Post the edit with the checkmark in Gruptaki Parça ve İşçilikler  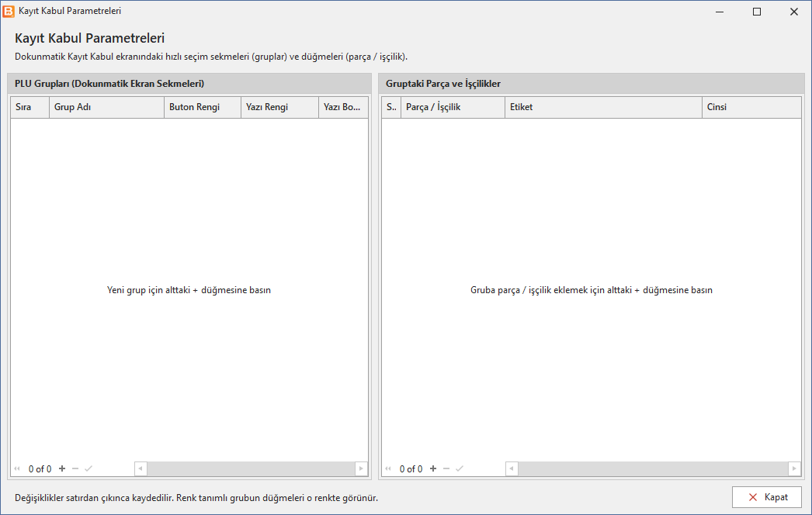460,469
